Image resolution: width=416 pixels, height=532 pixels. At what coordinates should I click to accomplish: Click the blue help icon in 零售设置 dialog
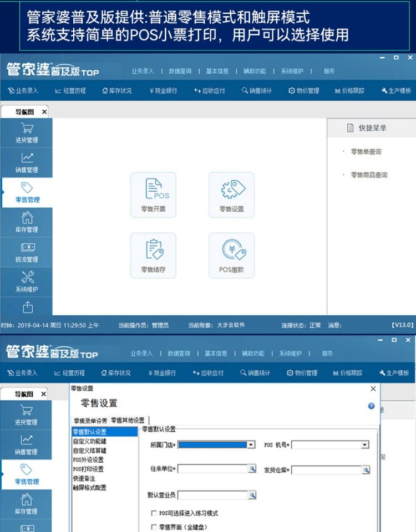point(371,406)
